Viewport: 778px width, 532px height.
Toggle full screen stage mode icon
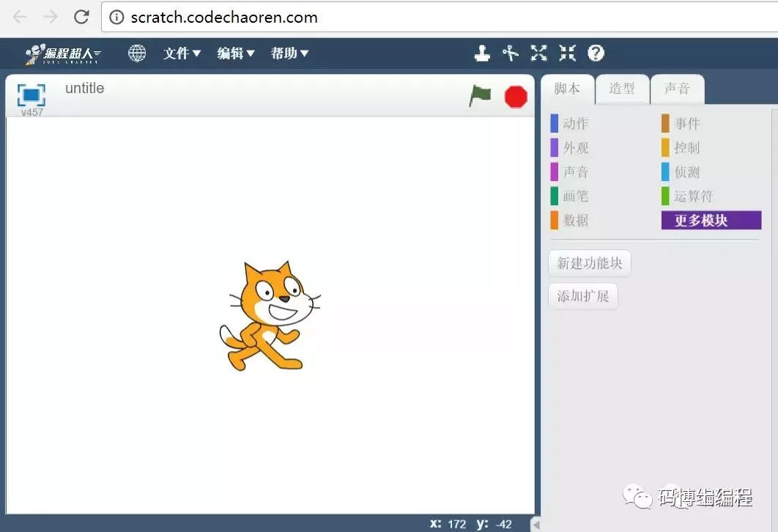point(32,95)
